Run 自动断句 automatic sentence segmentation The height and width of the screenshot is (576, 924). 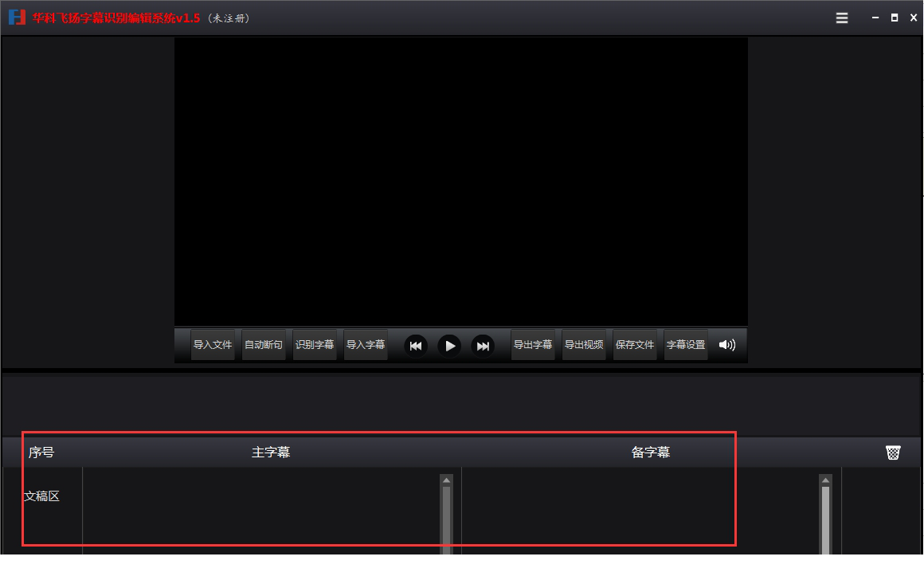[x=264, y=344]
